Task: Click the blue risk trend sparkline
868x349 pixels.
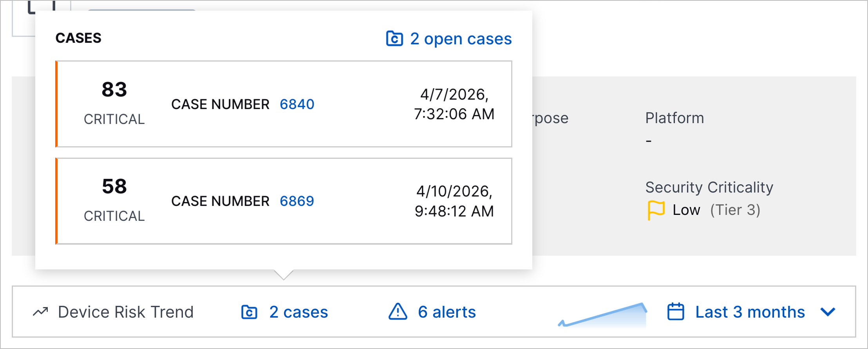Action: (603, 314)
